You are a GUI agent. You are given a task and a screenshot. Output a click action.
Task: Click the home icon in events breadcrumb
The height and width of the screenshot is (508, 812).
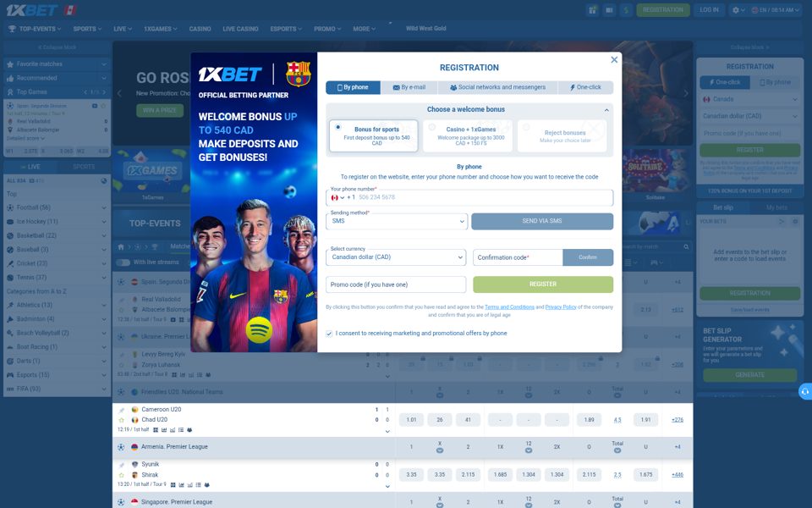121,247
